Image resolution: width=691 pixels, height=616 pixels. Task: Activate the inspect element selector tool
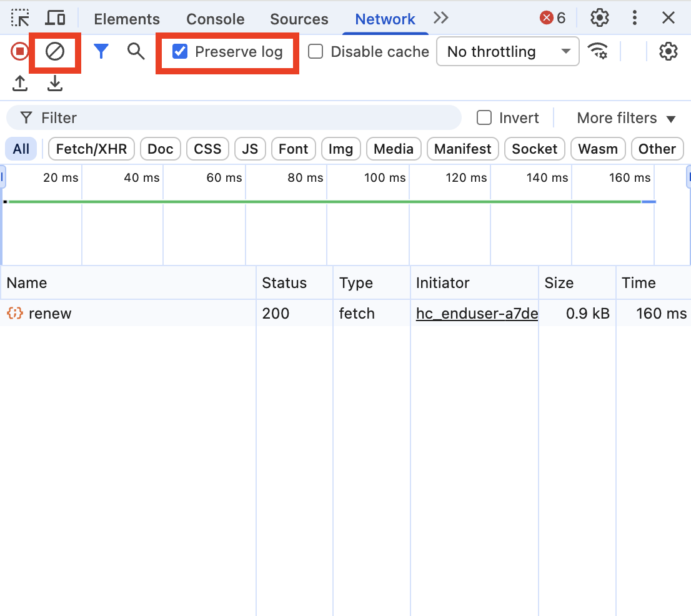(20, 18)
